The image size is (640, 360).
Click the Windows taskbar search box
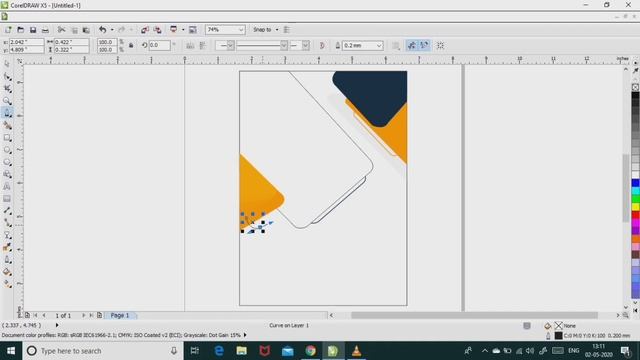pyautogui.click(x=102, y=351)
